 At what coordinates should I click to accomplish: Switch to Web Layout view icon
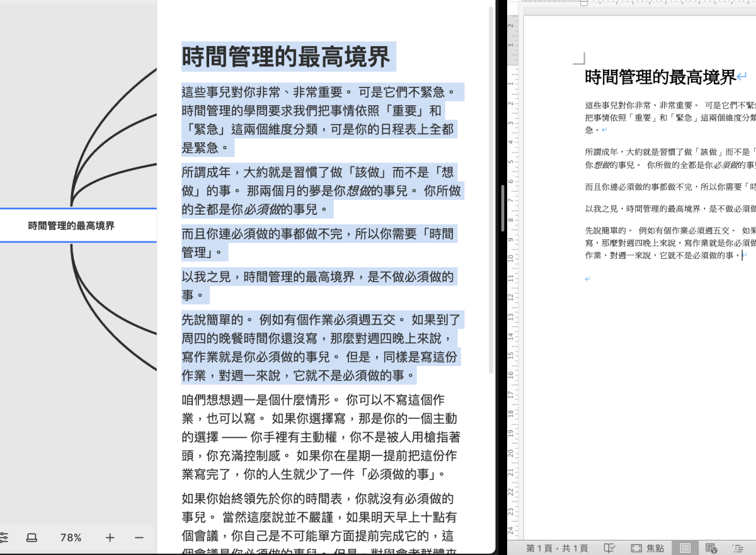[711, 548]
